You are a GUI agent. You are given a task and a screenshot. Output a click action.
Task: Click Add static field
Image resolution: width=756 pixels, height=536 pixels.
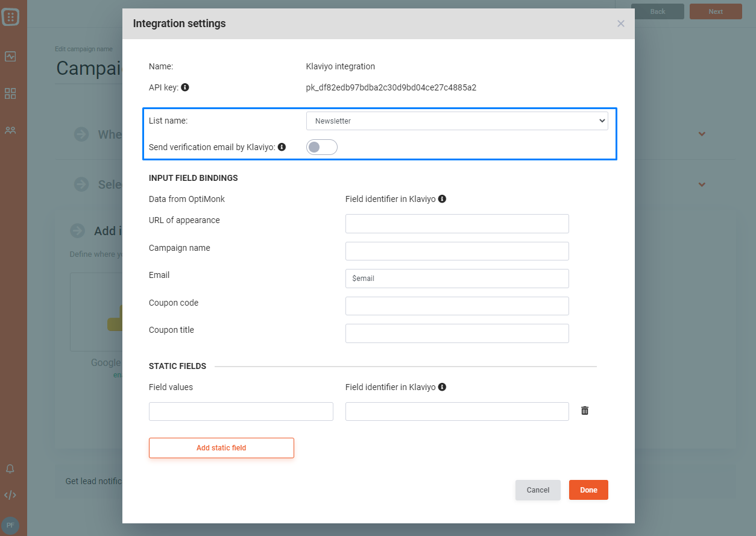point(221,447)
